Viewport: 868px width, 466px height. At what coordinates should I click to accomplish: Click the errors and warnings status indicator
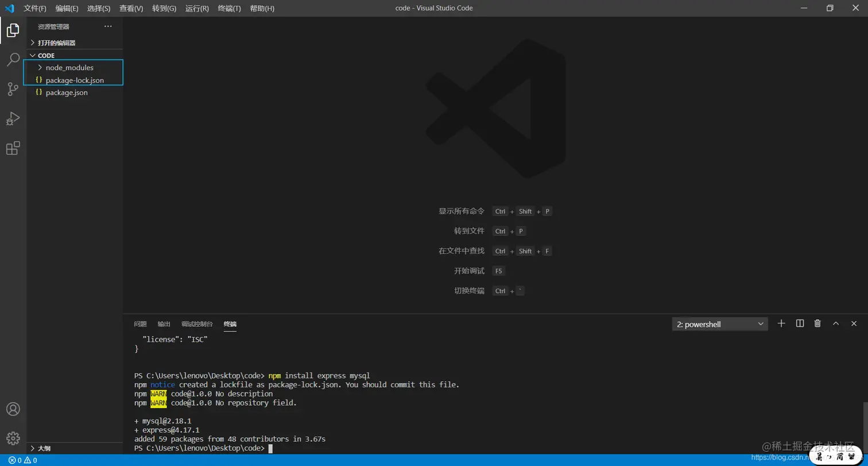(x=22, y=460)
